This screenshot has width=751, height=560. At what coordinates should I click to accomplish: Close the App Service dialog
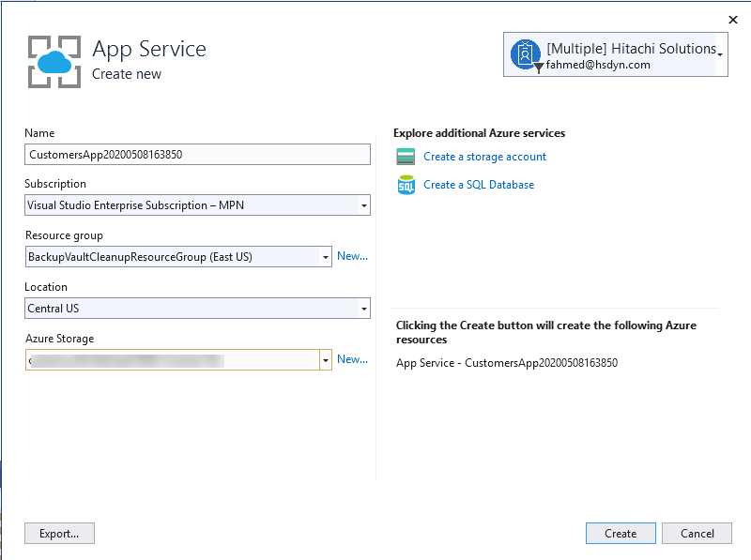pyautogui.click(x=733, y=20)
